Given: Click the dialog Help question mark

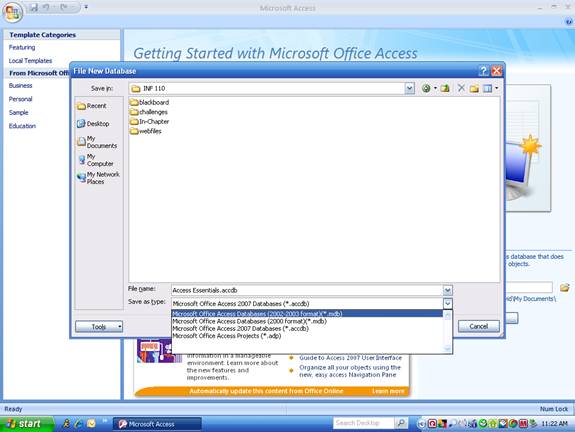Looking at the screenshot, I should tap(483, 71).
